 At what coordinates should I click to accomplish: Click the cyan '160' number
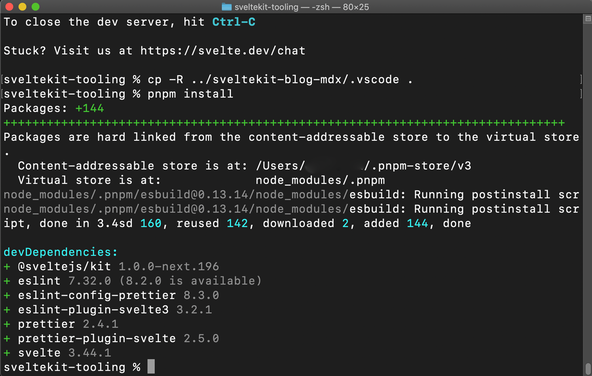tap(151, 223)
